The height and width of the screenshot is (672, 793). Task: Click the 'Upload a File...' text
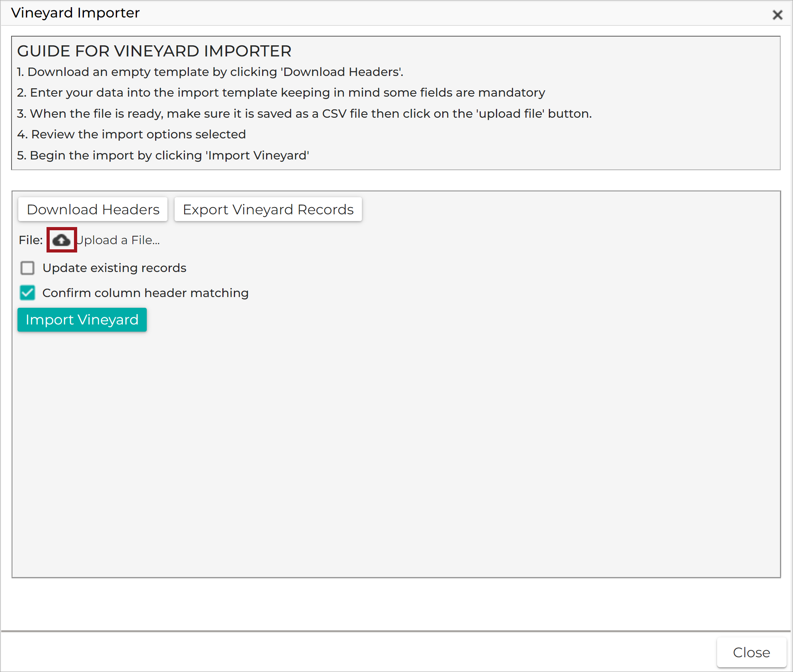(118, 240)
